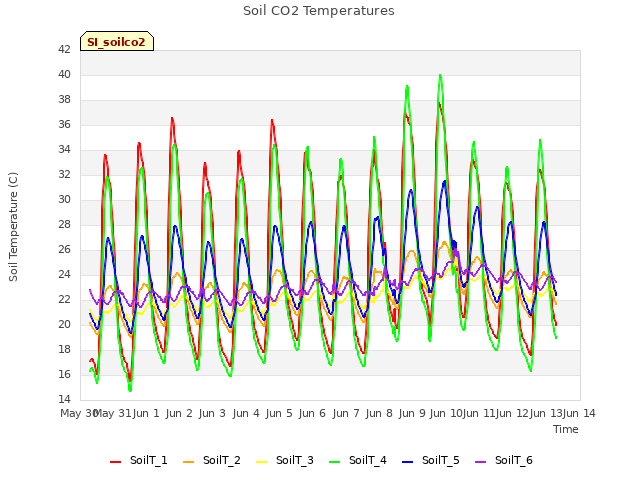The height and width of the screenshot is (480, 640).
Task: Click the Time axis label
Action: (x=566, y=429)
